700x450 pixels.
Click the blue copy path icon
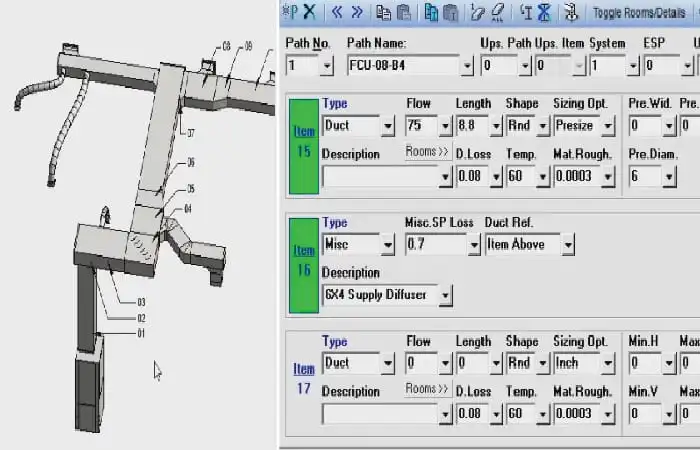(x=431, y=12)
